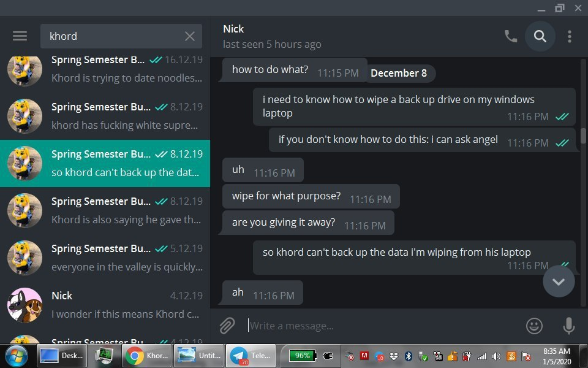Select the message 'how to do what?'
588x368 pixels.
pos(295,70)
